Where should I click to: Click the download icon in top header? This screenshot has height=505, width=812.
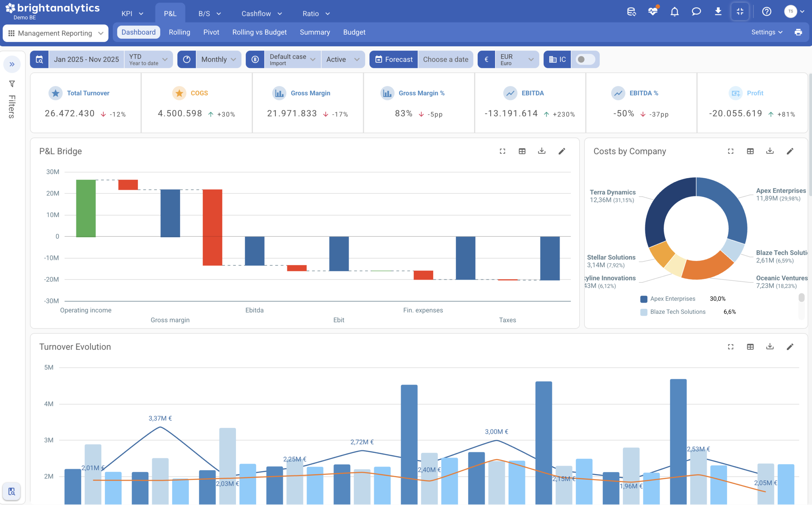[718, 12]
